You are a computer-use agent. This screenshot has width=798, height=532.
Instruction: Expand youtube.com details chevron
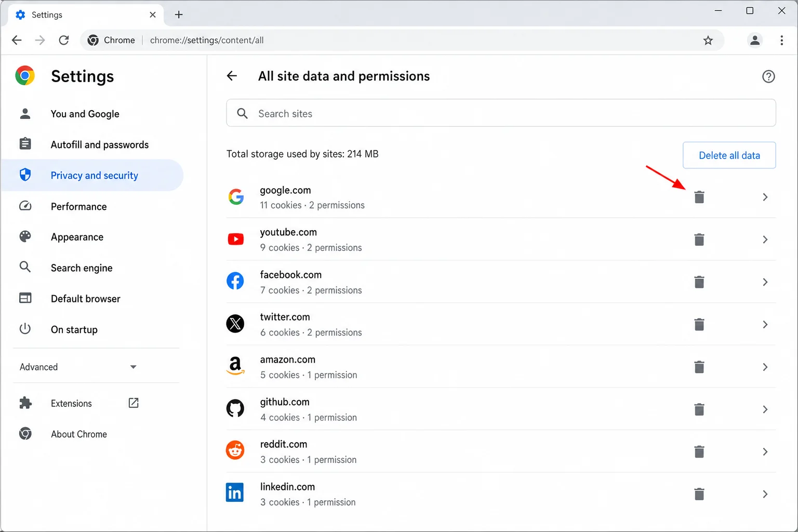765,240
